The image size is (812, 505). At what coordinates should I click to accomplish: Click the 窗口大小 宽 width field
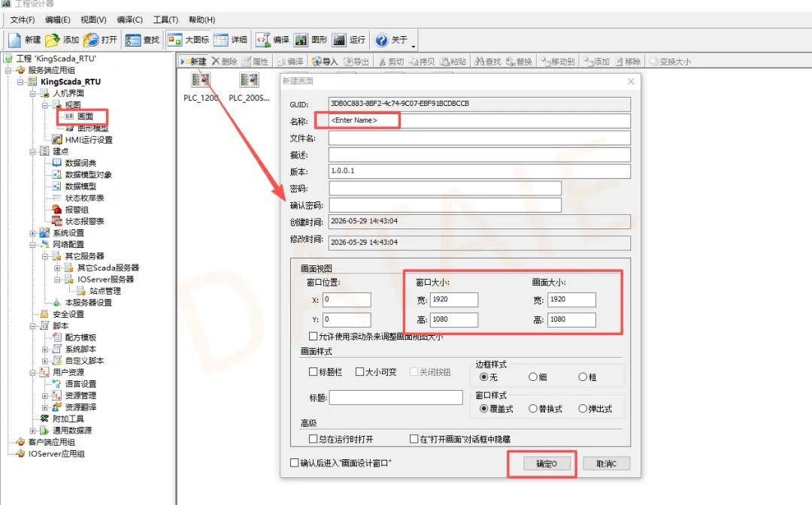pos(454,300)
